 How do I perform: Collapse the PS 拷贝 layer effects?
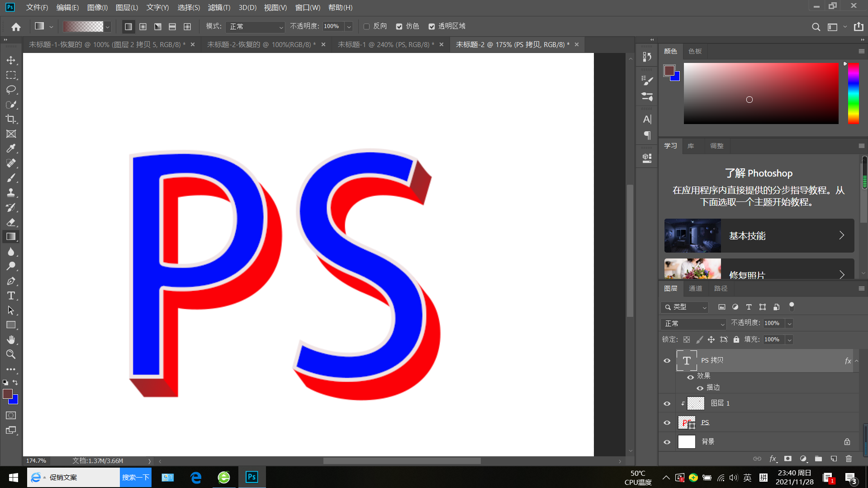point(856,361)
